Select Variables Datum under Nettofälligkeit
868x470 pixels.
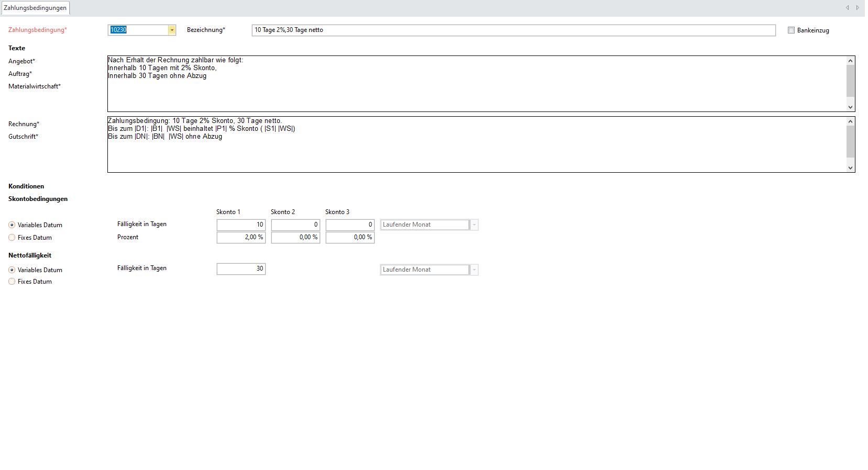click(x=12, y=270)
